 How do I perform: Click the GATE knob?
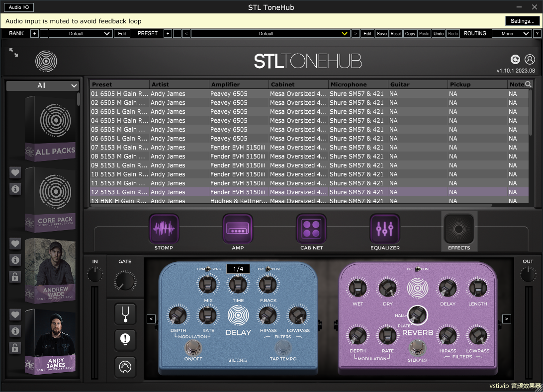[125, 281]
